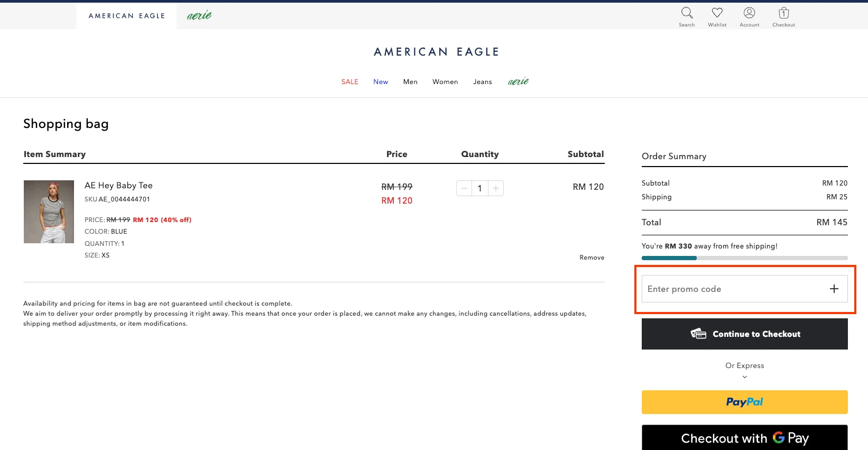This screenshot has width=868, height=450.
Task: Switch to the Aerie brand tab
Action: click(x=199, y=16)
